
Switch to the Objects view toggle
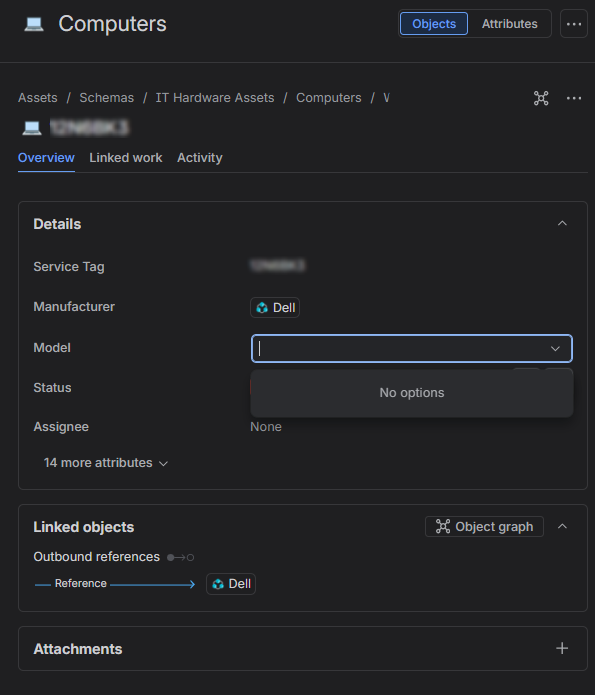434,24
